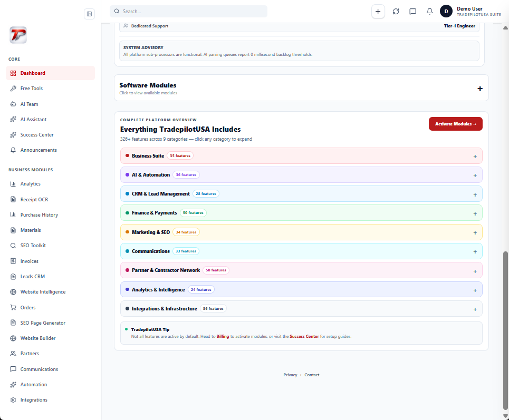This screenshot has width=509, height=420.
Task: Click the Dashboard grid icon
Action: click(13, 73)
